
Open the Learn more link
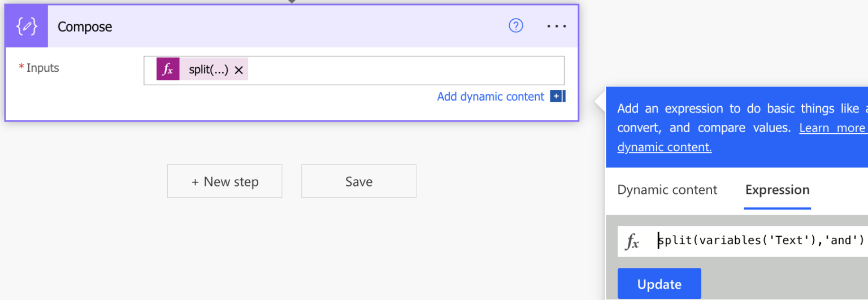pyautogui.click(x=832, y=128)
